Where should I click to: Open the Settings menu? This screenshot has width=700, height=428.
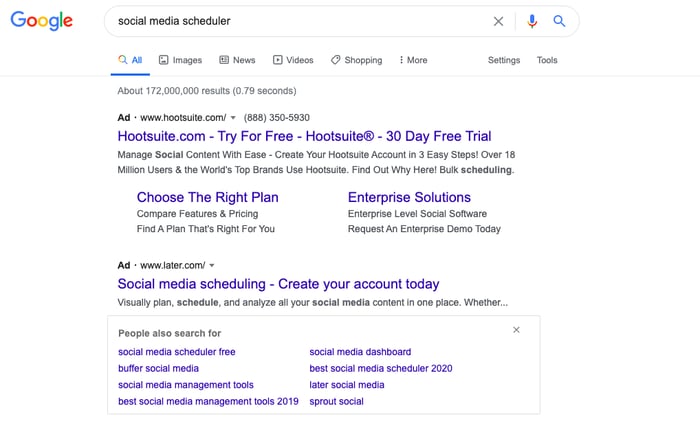point(504,60)
